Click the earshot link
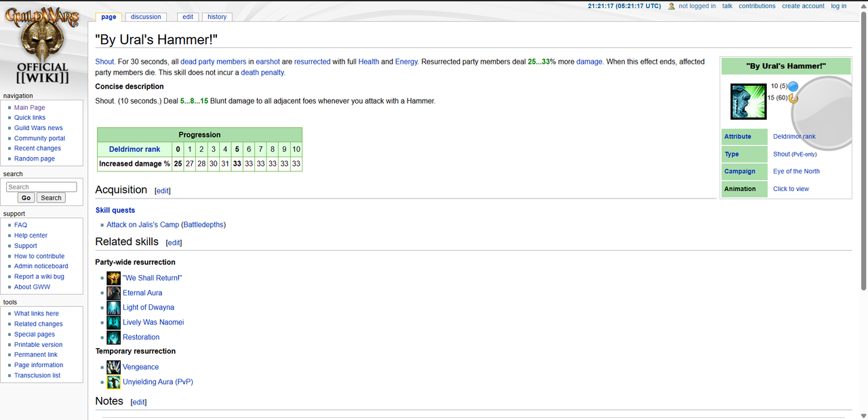Viewport: 868px width, 420px height. (x=268, y=62)
